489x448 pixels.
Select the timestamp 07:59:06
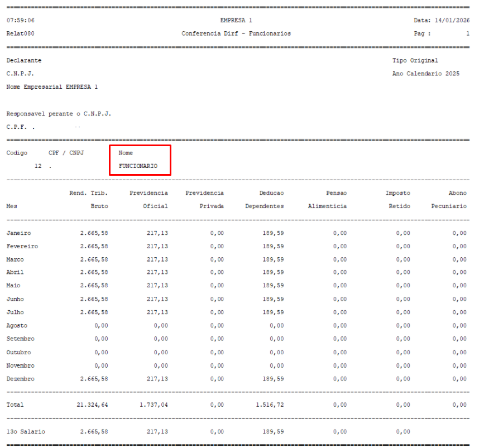click(21, 20)
